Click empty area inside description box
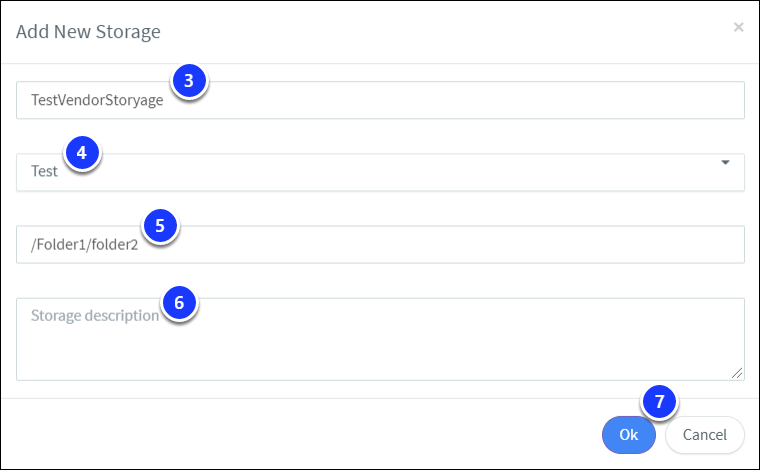The image size is (760, 470). pyautogui.click(x=380, y=354)
